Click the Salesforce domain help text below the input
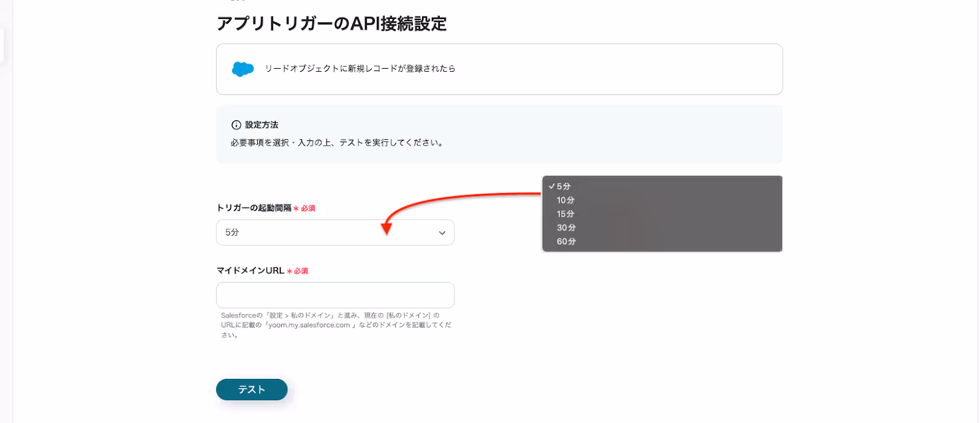Viewport: 980px width, 423px height. (x=336, y=325)
